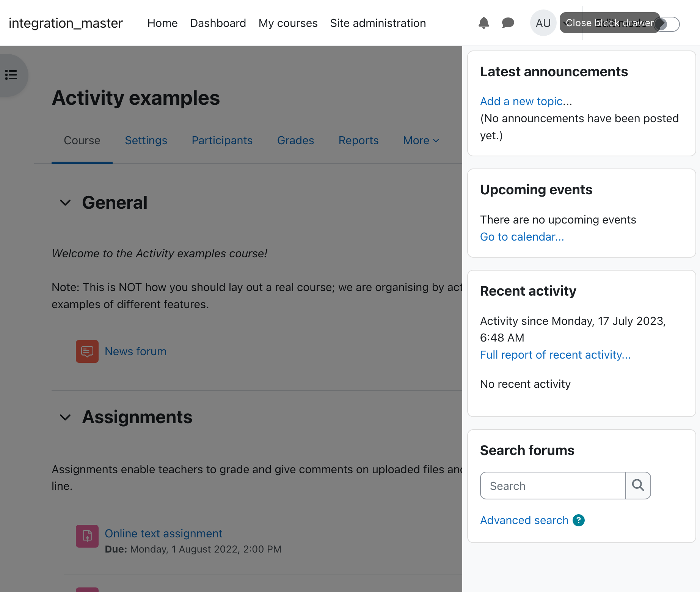Image resolution: width=700 pixels, height=592 pixels.
Task: Follow the Go to calendar link
Action: tap(522, 237)
